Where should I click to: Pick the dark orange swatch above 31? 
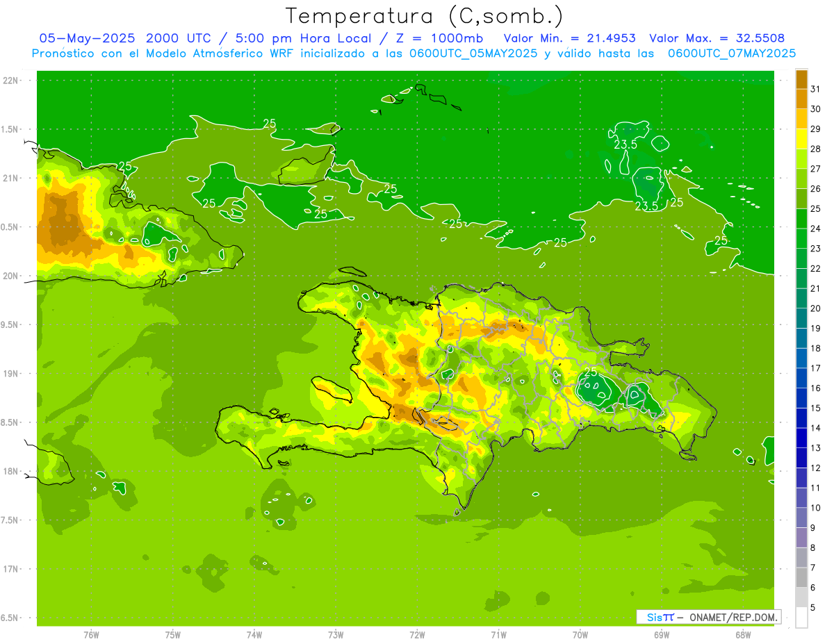pos(801,79)
